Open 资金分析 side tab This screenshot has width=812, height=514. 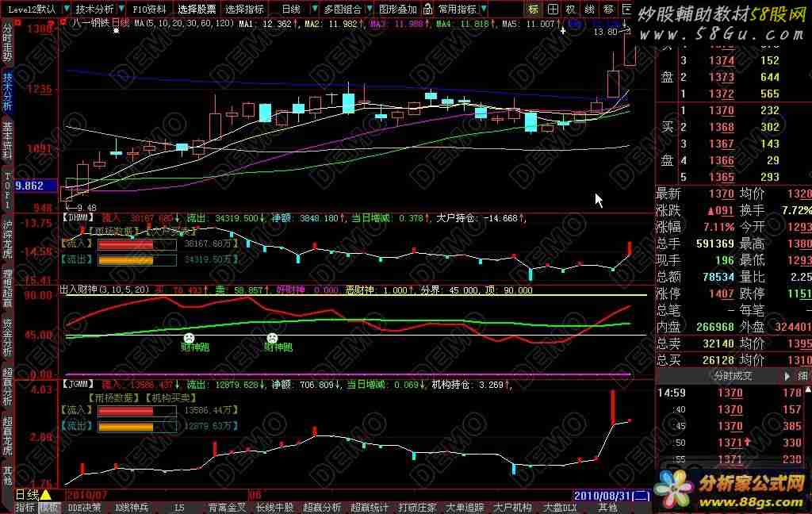[x=7, y=338]
